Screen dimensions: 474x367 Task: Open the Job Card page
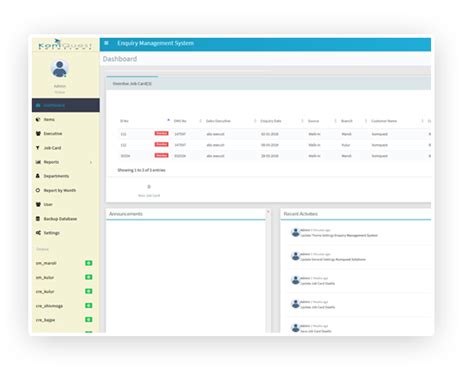pyautogui.click(x=66, y=148)
